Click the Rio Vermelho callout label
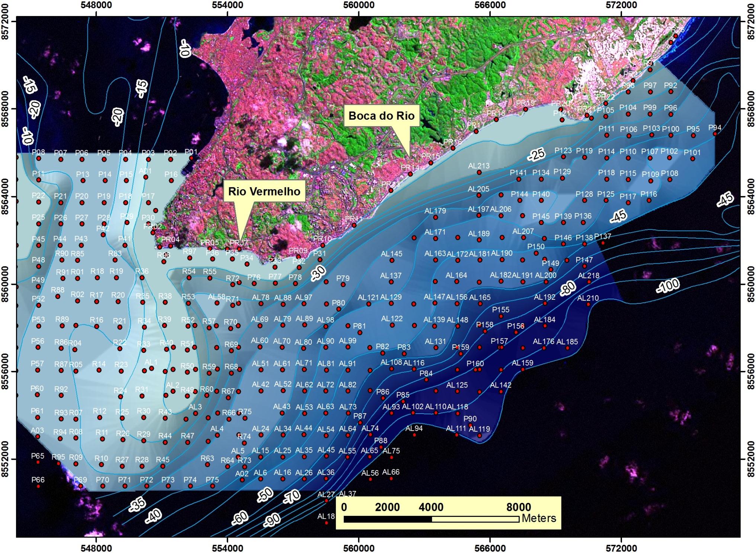This screenshot has width=756, height=553. tap(264, 191)
